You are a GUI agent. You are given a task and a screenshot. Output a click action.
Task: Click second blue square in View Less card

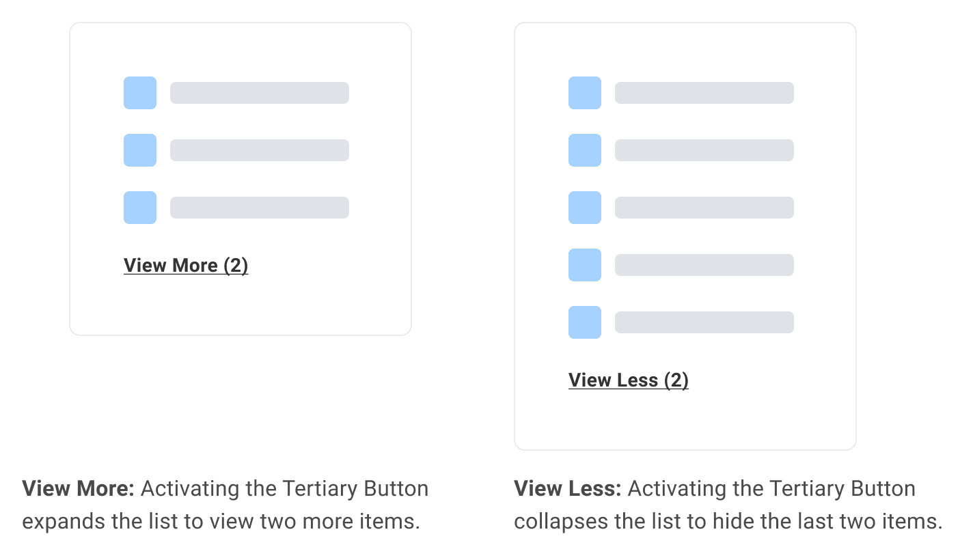click(585, 150)
